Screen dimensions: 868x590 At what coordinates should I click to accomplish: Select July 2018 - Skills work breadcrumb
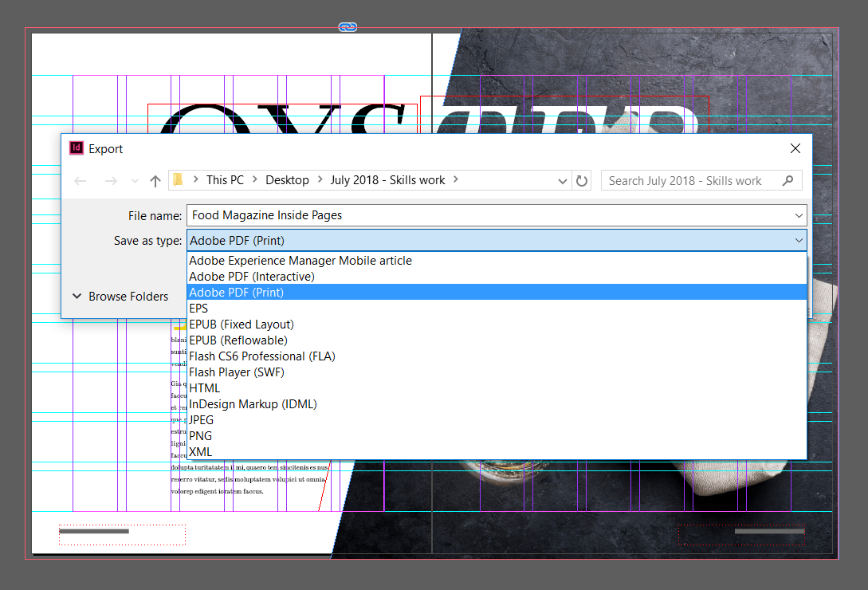[387, 180]
